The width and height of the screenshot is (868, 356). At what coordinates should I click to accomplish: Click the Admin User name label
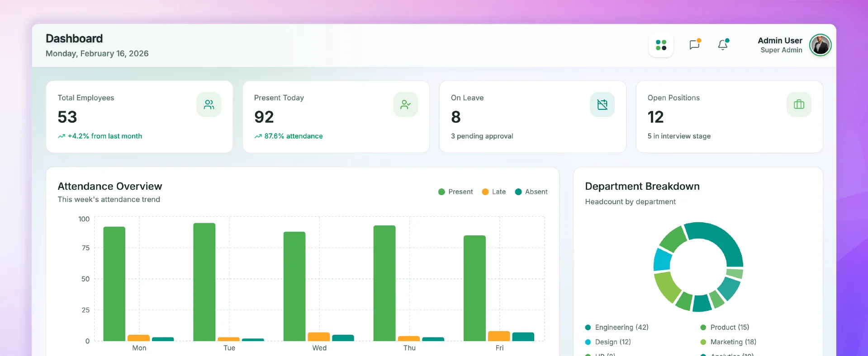click(x=780, y=41)
